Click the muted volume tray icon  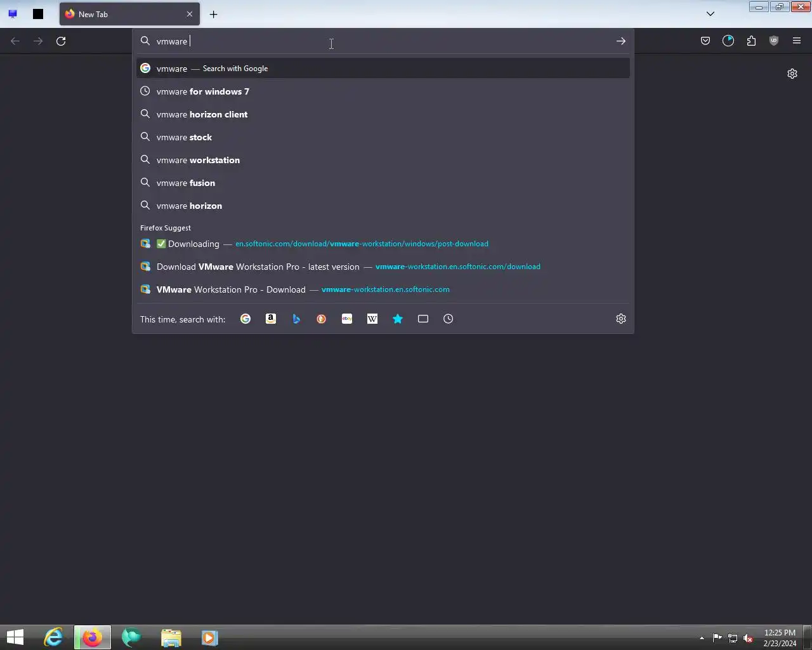pyautogui.click(x=749, y=638)
